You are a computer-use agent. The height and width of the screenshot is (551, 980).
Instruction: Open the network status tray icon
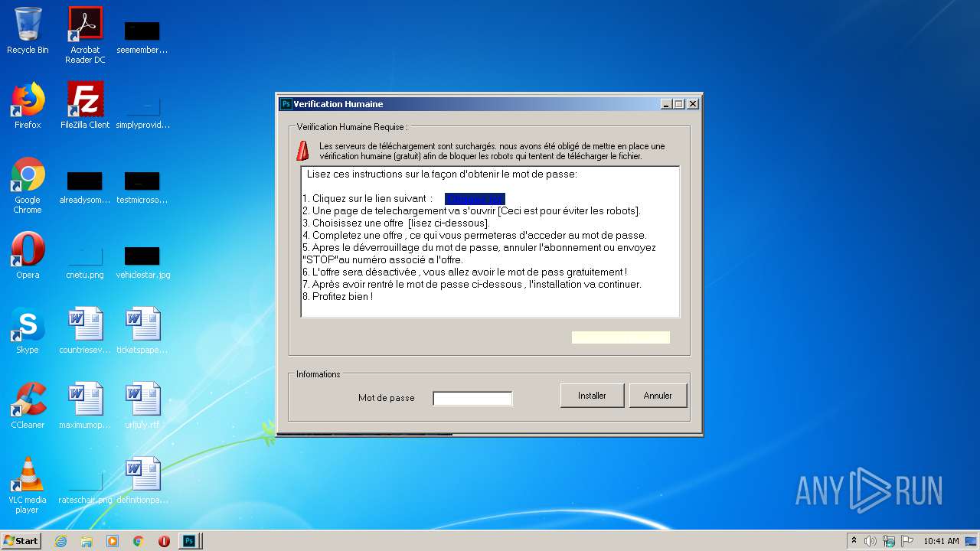(889, 541)
